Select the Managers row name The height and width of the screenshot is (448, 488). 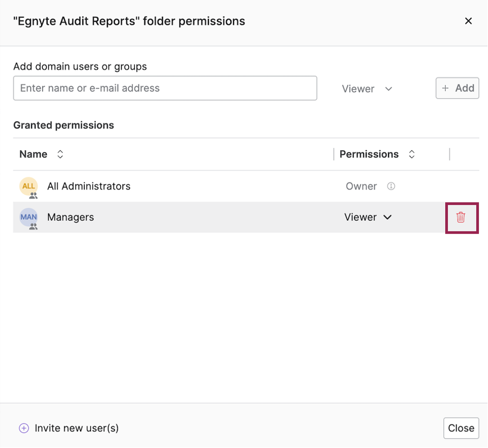tap(70, 218)
